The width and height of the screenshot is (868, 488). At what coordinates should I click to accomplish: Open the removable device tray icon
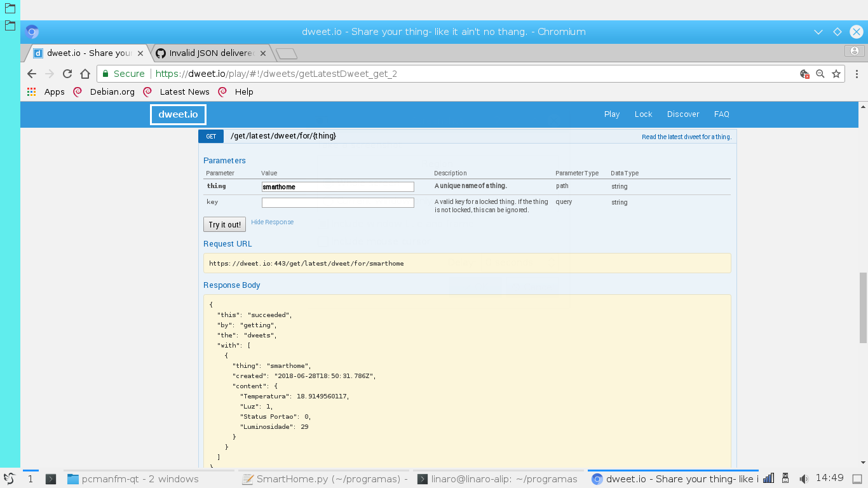tap(785, 478)
